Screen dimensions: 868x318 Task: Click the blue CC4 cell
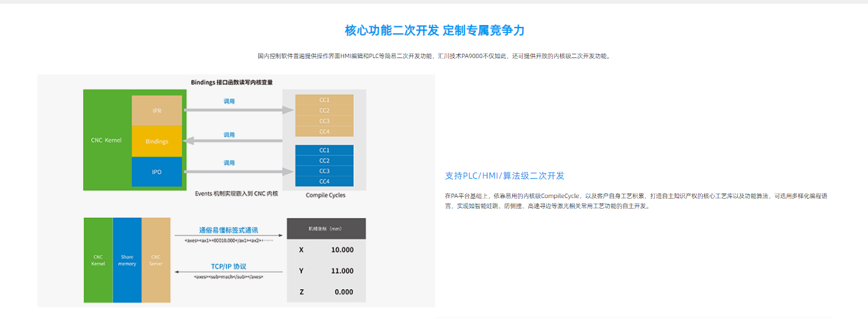(324, 181)
